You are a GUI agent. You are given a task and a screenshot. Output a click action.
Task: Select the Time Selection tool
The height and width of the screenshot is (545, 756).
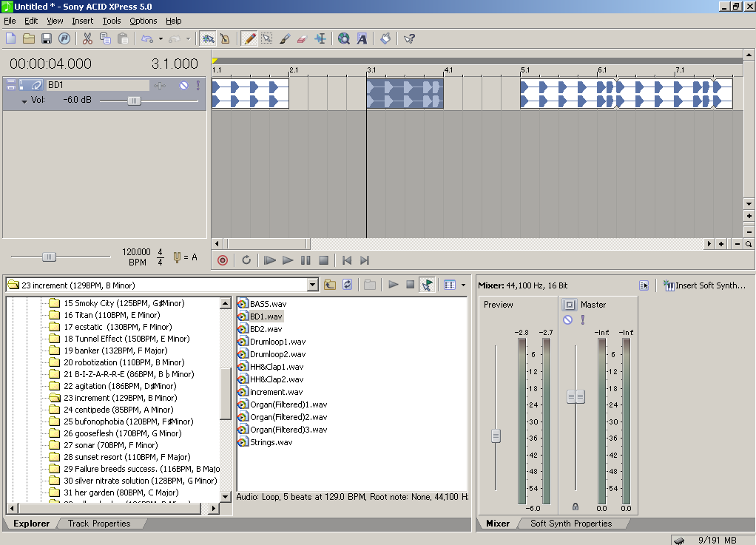(x=320, y=38)
